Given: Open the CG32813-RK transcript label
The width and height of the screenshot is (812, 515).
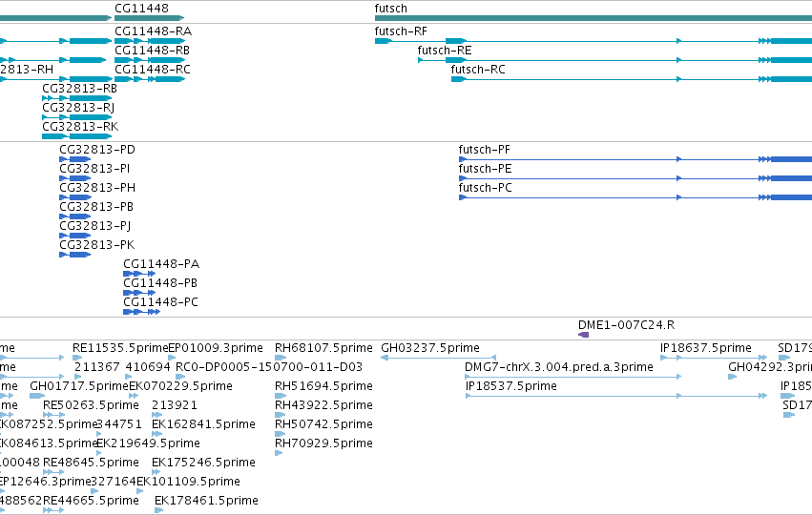Looking at the screenshot, I should (80, 127).
